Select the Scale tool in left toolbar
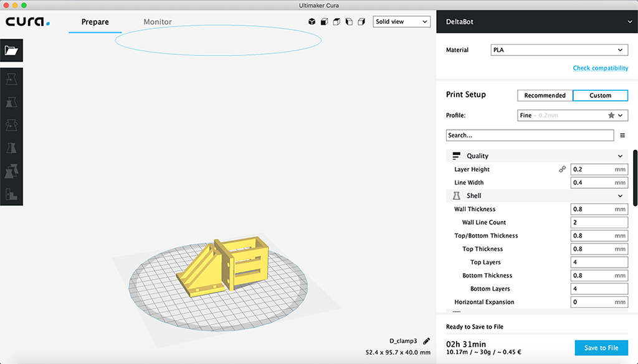 pyautogui.click(x=11, y=102)
